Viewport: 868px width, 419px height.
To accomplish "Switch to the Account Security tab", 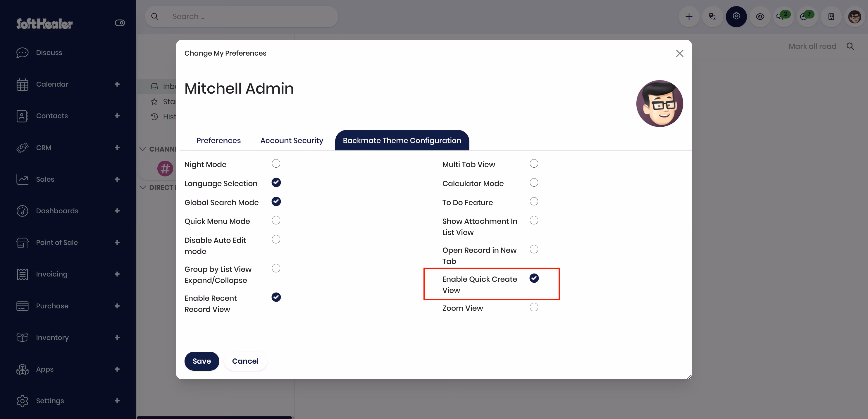I will click(x=292, y=140).
